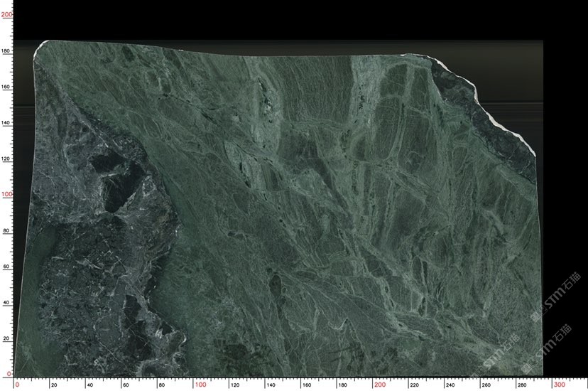Image resolution: width=588 pixels, height=391 pixels.
Task: Select the 160 label on the horizontal ruler
Action: (306, 385)
